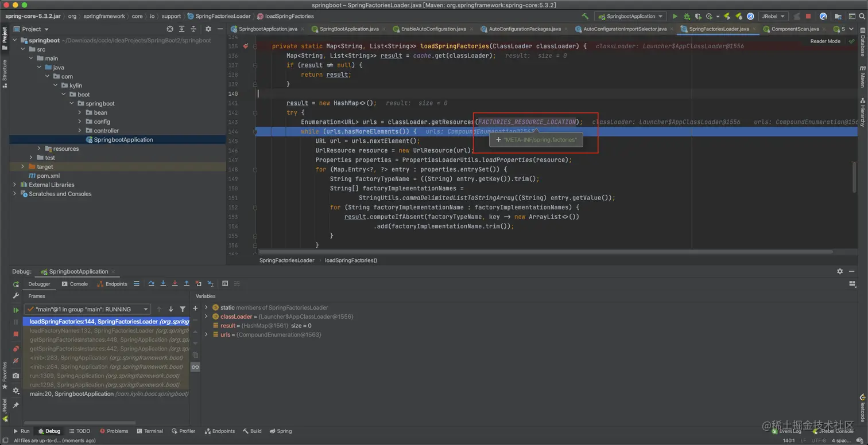This screenshot has width=868, height=445.
Task: Expand External Libraries in the Project tree
Action: tap(14, 185)
